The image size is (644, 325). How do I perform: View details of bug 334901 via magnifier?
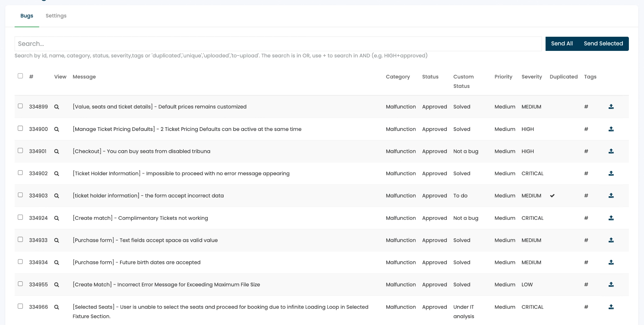point(57,151)
